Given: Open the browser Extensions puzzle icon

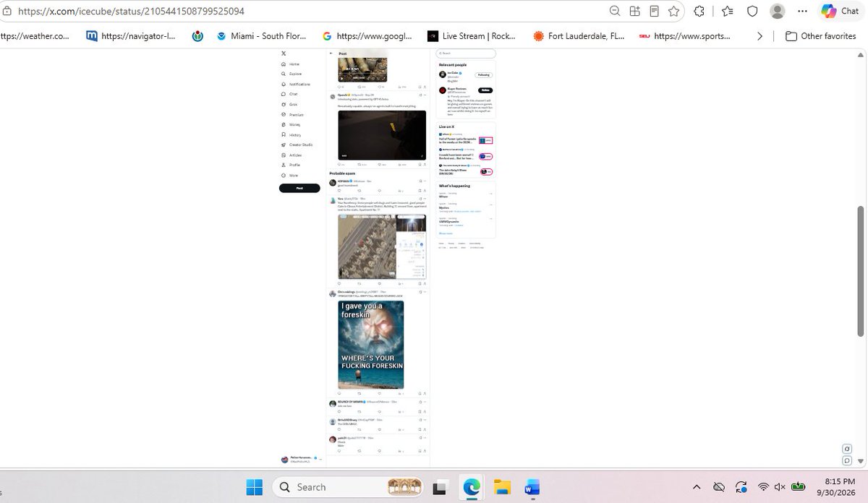Looking at the screenshot, I should point(699,11).
